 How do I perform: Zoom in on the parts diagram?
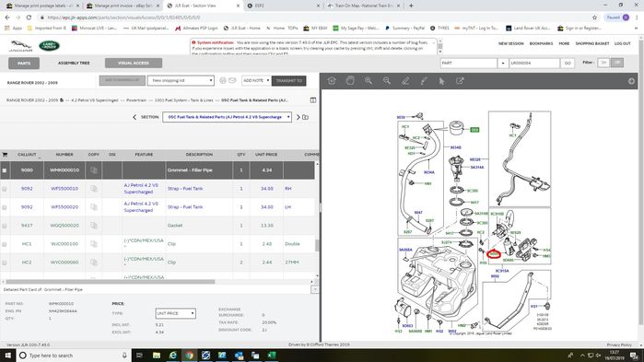click(x=369, y=81)
